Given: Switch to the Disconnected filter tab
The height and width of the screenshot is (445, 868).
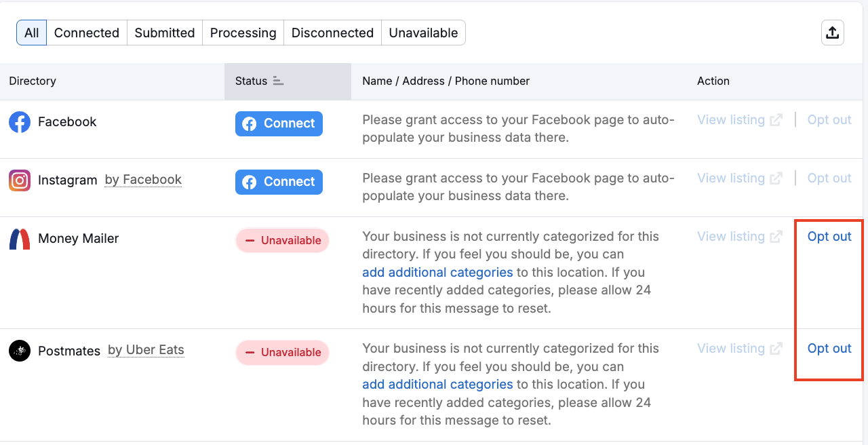Looking at the screenshot, I should pos(332,32).
